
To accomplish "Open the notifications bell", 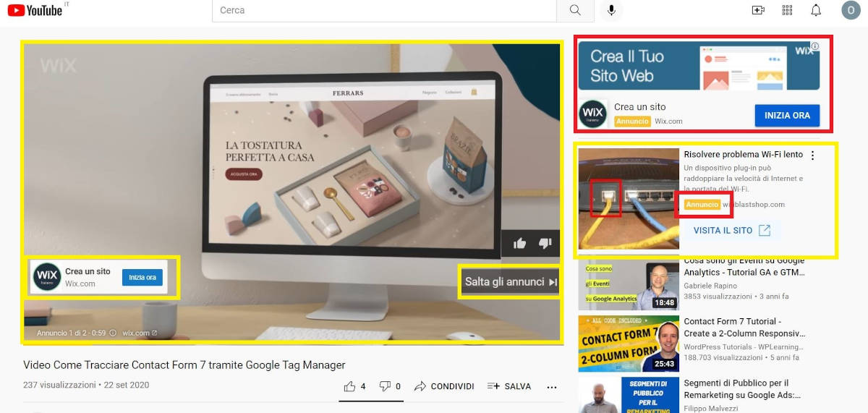I will [816, 10].
